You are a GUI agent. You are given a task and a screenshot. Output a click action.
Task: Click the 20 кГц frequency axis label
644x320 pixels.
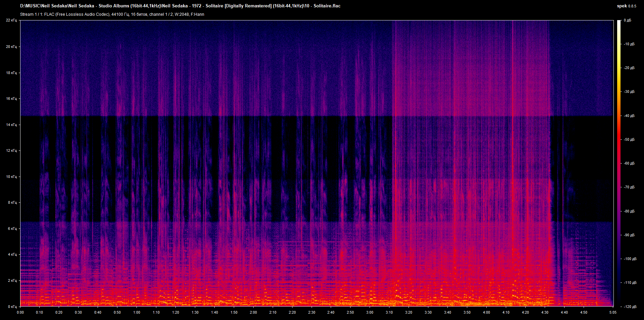11,47
